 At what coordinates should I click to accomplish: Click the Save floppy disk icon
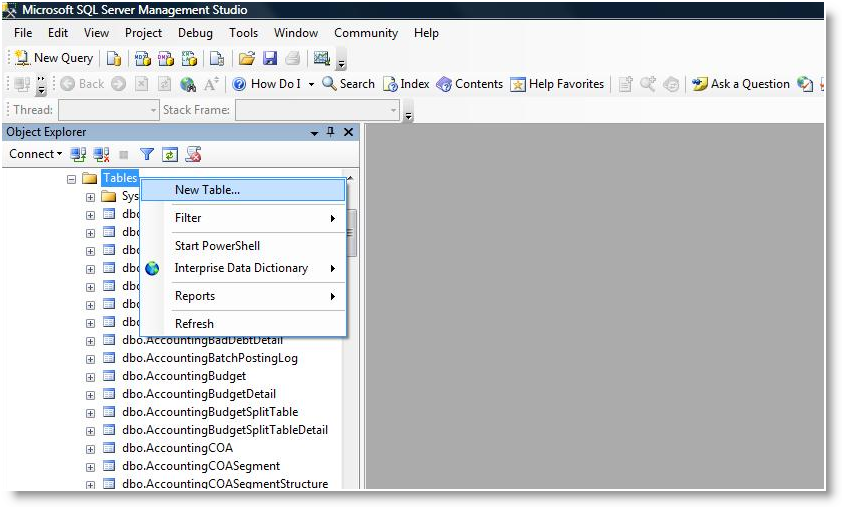coord(269,58)
